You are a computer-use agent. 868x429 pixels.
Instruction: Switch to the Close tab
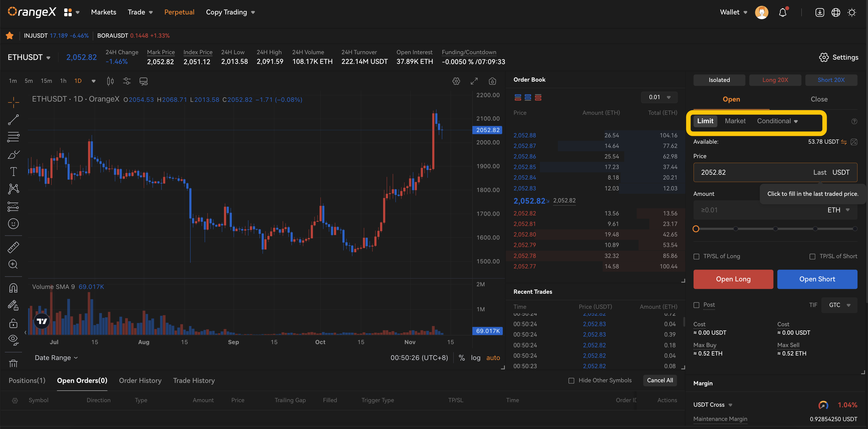(x=819, y=99)
